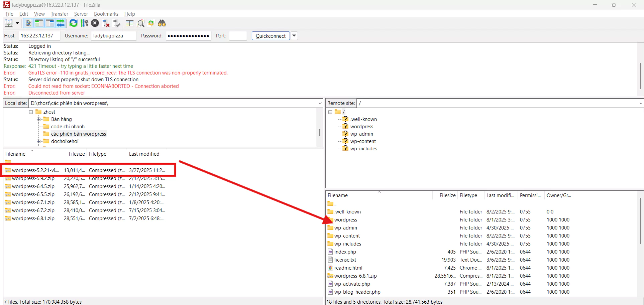Go to parent directory in remote list
The width and height of the screenshot is (644, 305).
pyautogui.click(x=332, y=204)
